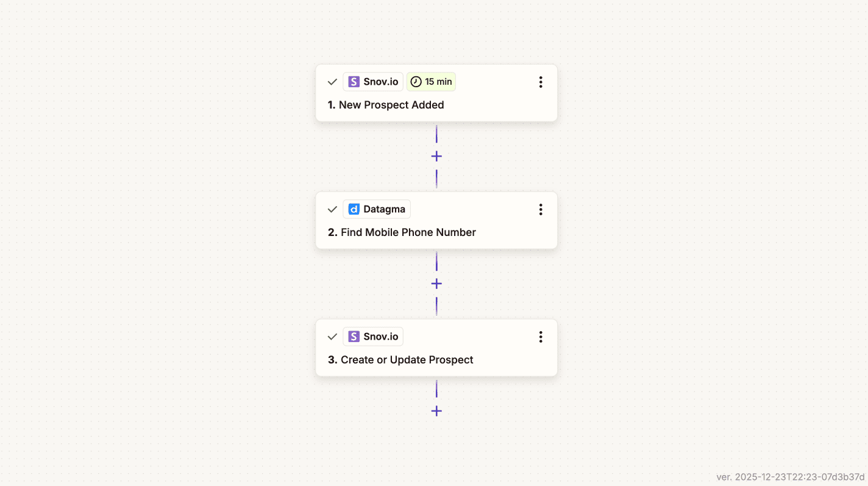
Task: Click the checkmark status icon on Datagma step
Action: 332,209
